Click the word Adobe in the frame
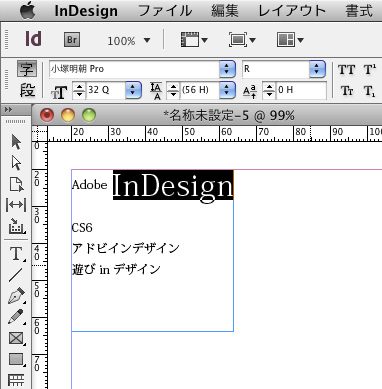 click(x=89, y=185)
